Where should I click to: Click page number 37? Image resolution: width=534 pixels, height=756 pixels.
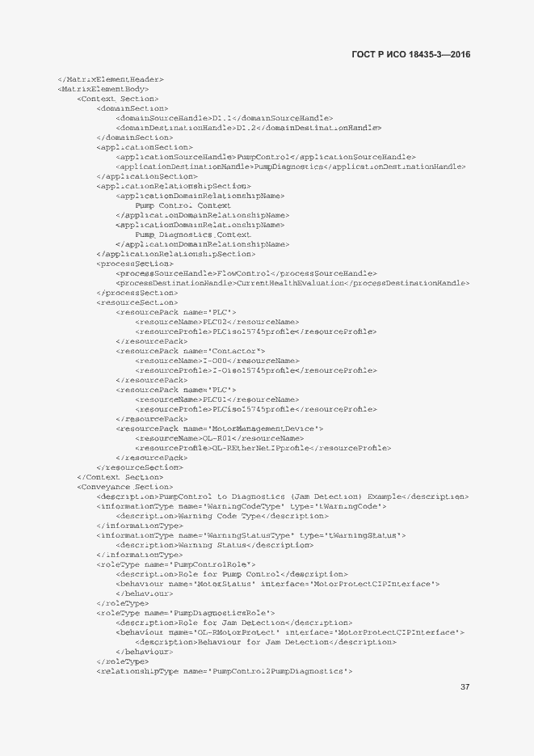pos(465,687)
